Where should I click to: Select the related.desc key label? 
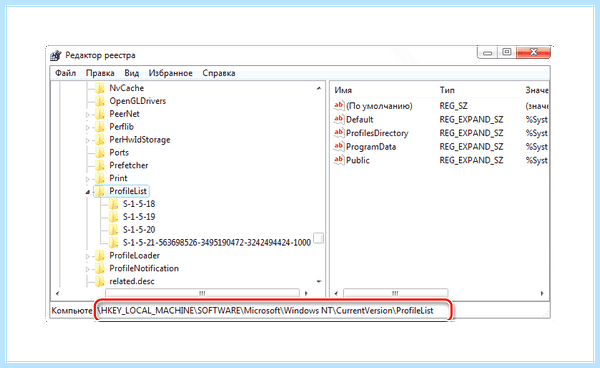point(132,282)
